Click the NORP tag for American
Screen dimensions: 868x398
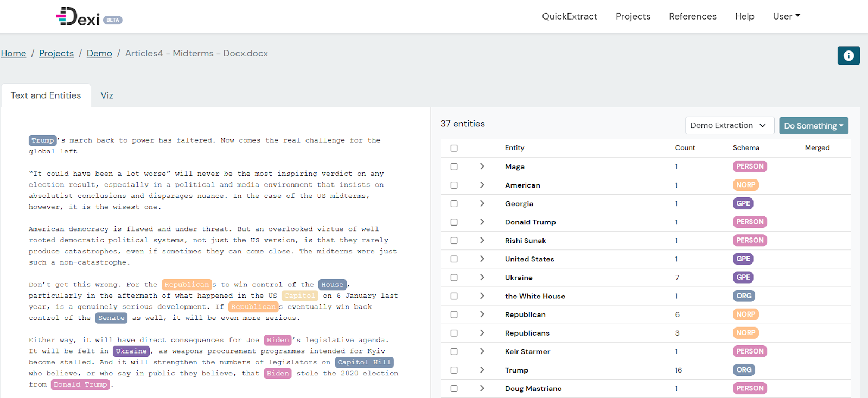click(x=745, y=185)
